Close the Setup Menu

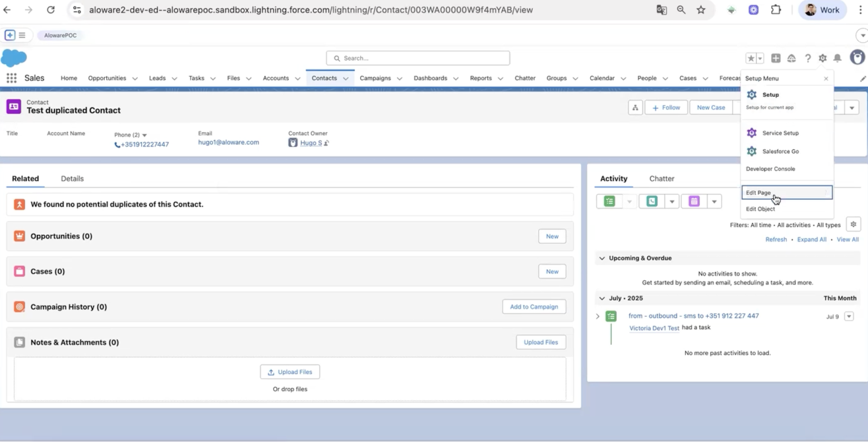tap(826, 79)
